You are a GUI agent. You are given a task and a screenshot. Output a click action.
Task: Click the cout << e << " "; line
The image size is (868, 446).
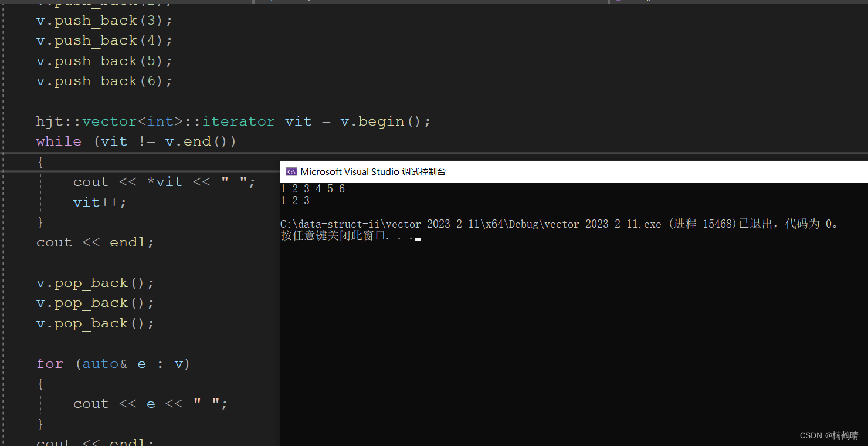150,404
